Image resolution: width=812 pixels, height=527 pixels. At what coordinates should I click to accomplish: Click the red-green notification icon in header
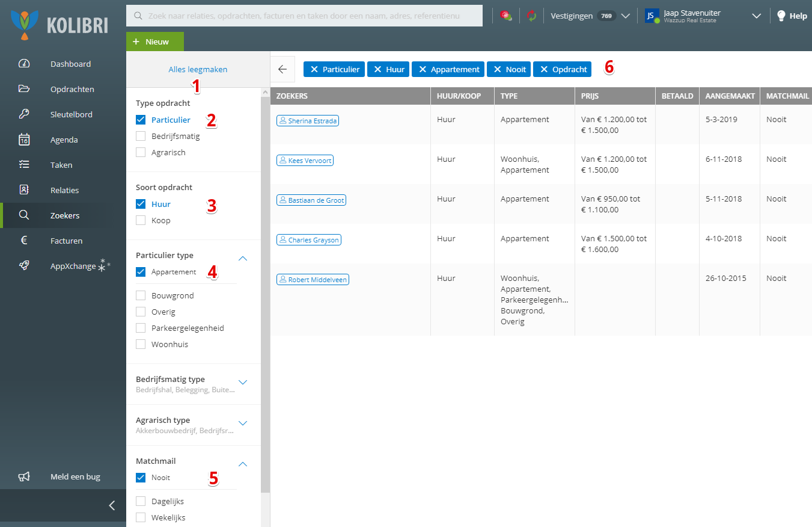coord(505,16)
